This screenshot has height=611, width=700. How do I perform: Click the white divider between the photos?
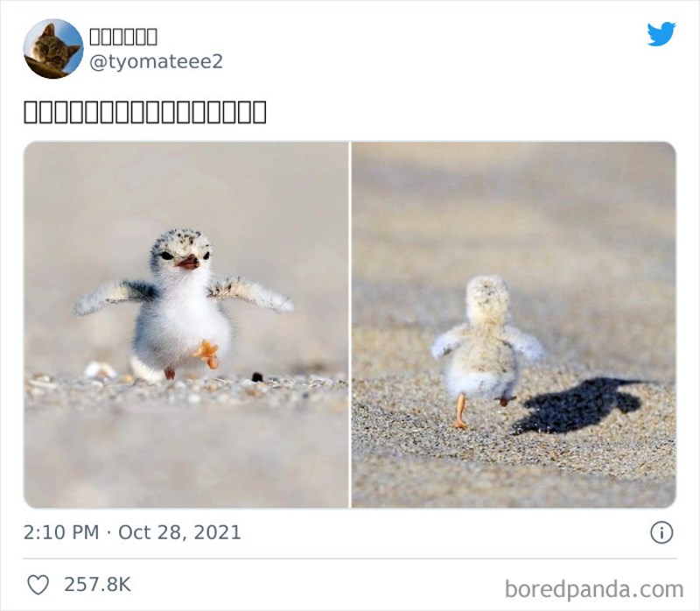(350, 325)
